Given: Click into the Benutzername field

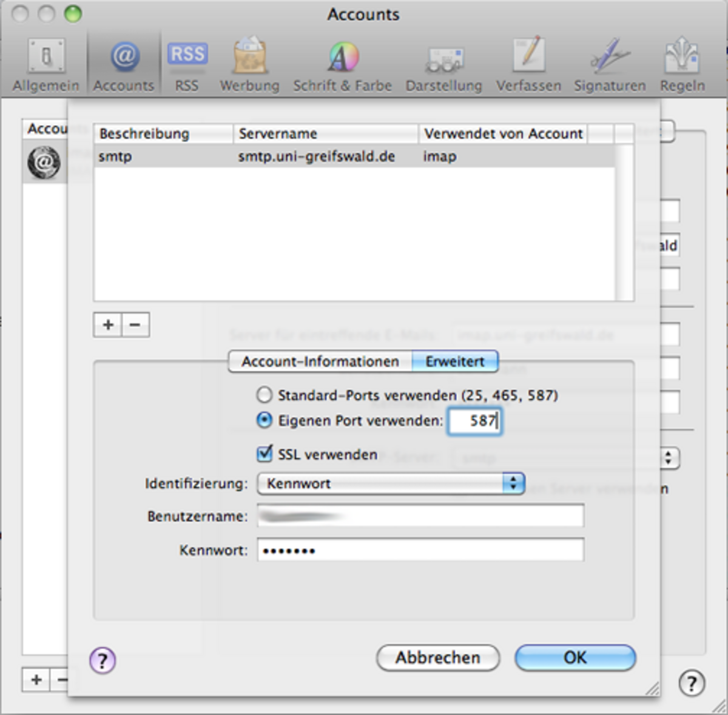Looking at the screenshot, I should point(420,517).
